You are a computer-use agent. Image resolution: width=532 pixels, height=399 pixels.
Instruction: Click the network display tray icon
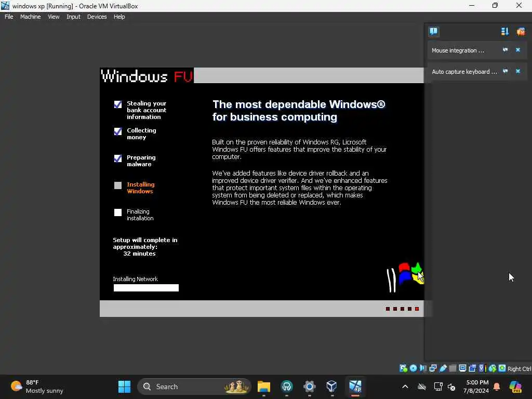coord(438,387)
